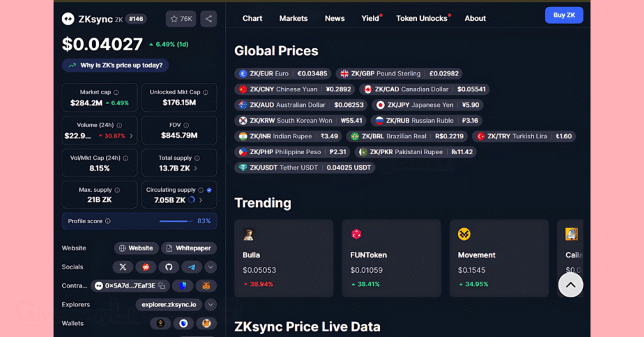The height and width of the screenshot is (337, 644).
Task: Open the Token Unlocks tab
Action: pos(422,18)
